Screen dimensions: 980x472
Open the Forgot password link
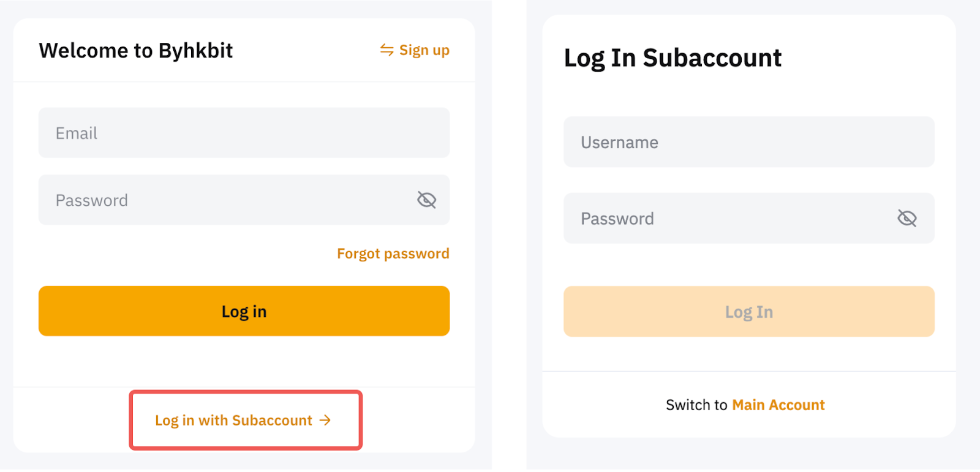393,253
